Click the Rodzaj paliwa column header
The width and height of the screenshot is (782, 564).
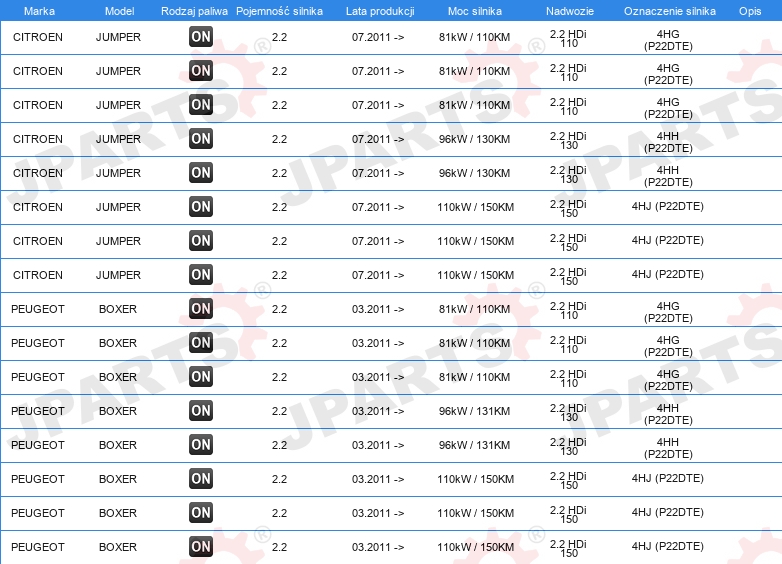point(194,11)
